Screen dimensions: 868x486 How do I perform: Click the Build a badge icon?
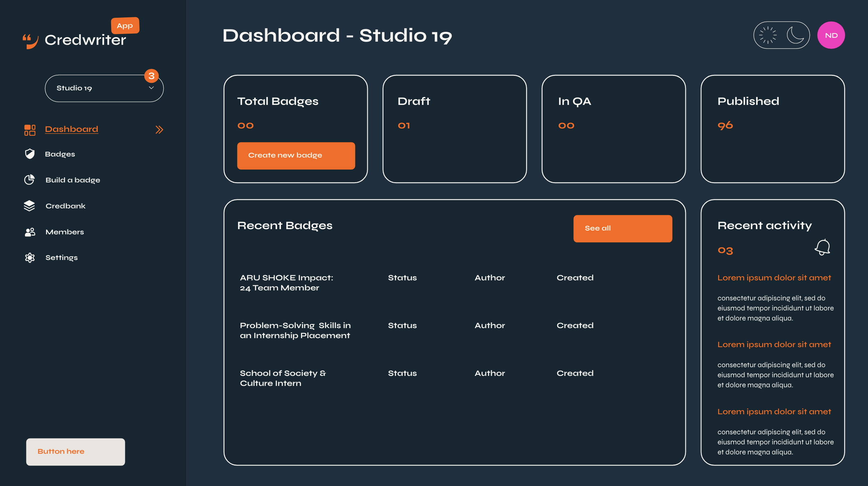tap(30, 180)
